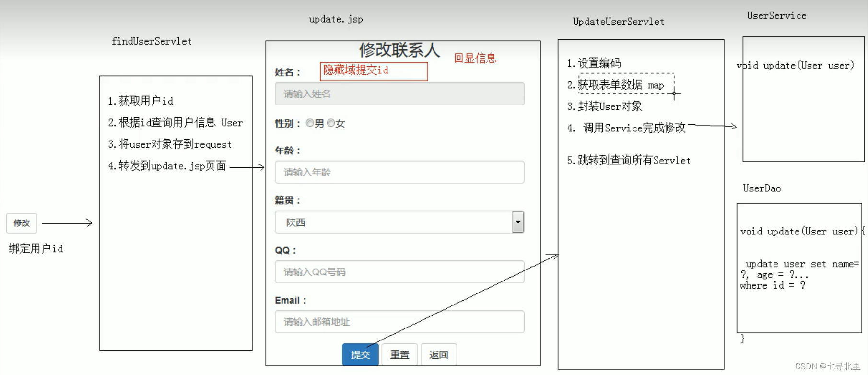Click the 姓名： label

pyautogui.click(x=288, y=72)
